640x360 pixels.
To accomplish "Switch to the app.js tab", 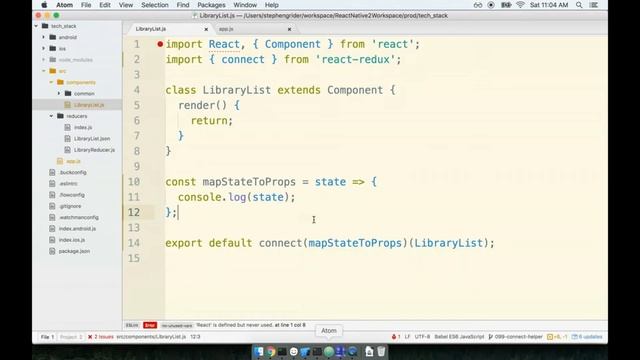I will click(226, 29).
